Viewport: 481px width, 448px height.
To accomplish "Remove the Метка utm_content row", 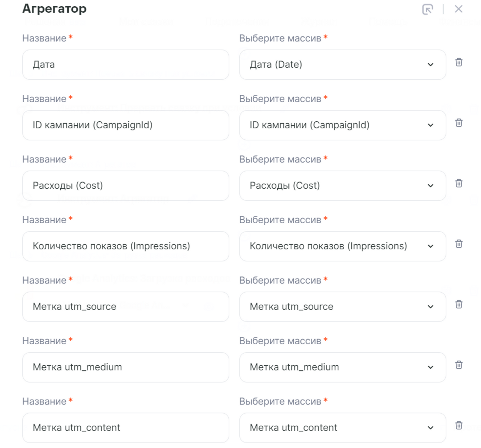I will click(x=459, y=425).
